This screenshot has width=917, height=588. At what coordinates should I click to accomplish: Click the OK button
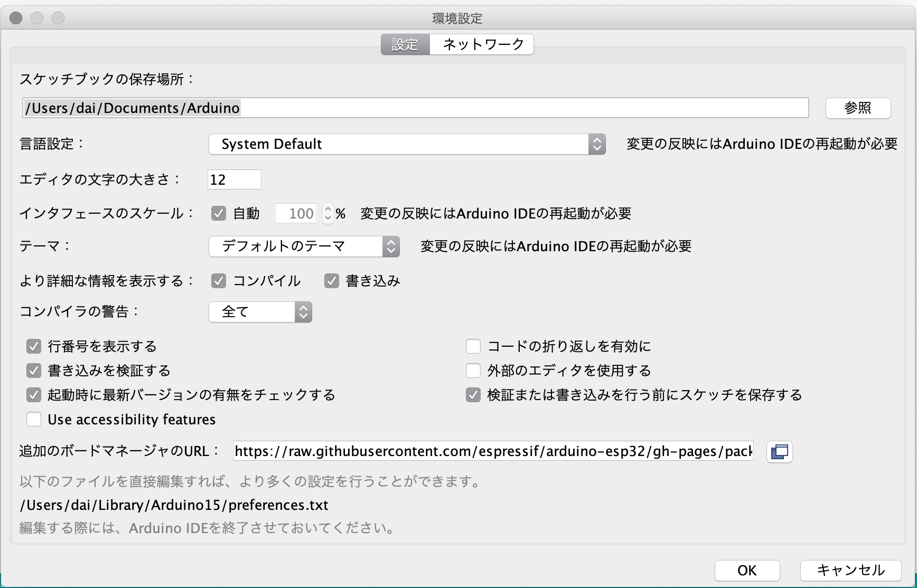point(747,570)
